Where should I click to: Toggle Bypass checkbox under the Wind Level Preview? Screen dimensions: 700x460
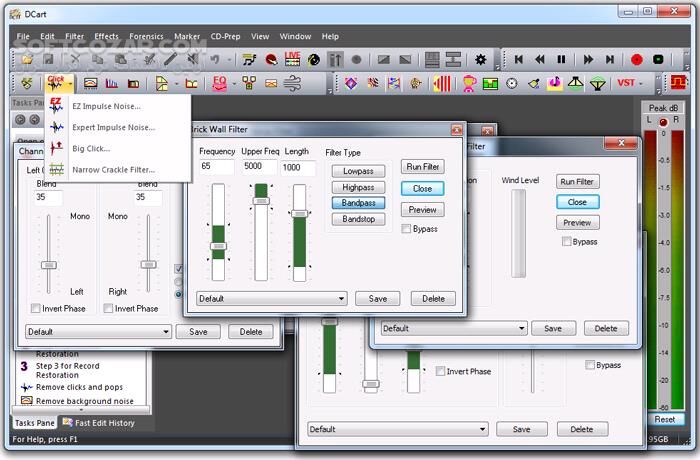point(567,242)
